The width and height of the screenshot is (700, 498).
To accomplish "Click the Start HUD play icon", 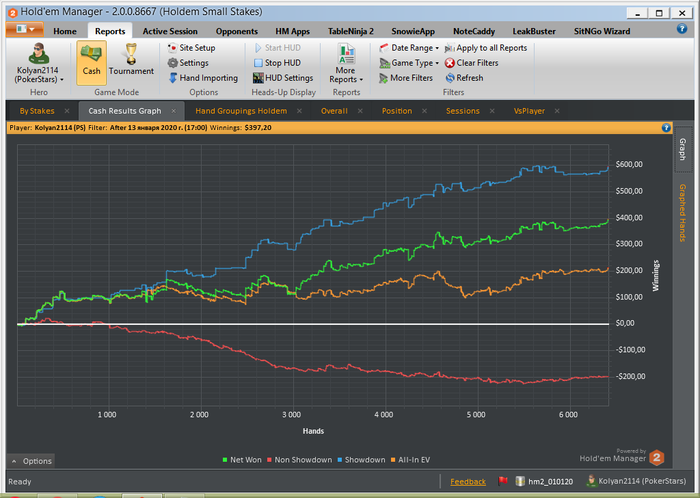I will [x=258, y=48].
